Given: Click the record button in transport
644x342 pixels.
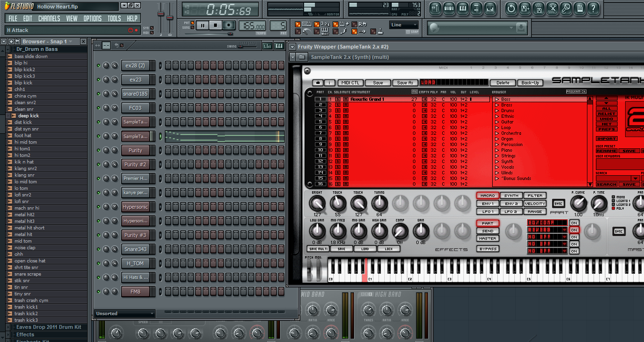Looking at the screenshot, I should click(229, 25).
